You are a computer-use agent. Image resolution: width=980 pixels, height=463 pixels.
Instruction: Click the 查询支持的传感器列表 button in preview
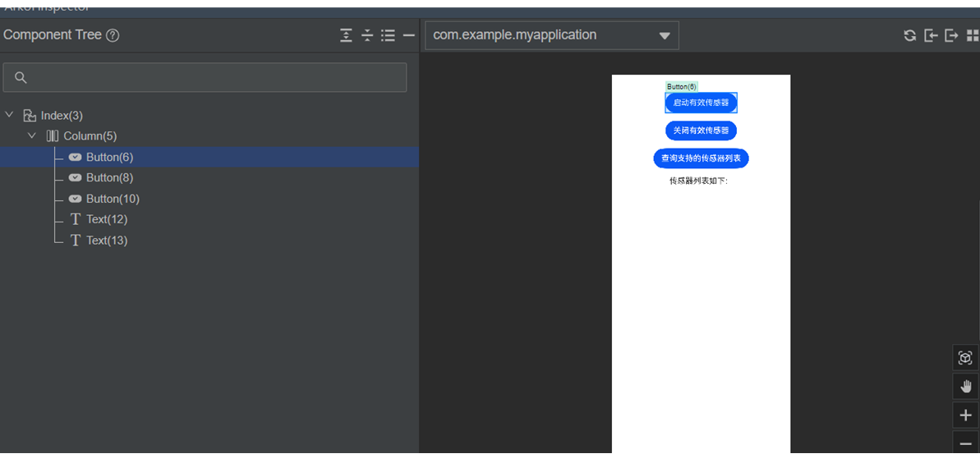[701, 158]
